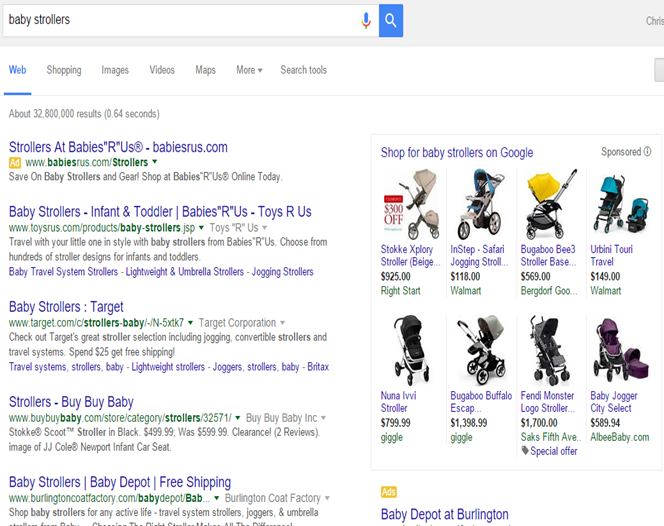
Task: Open Bugaboo Buffalo Escap... product title
Action: [x=481, y=402]
